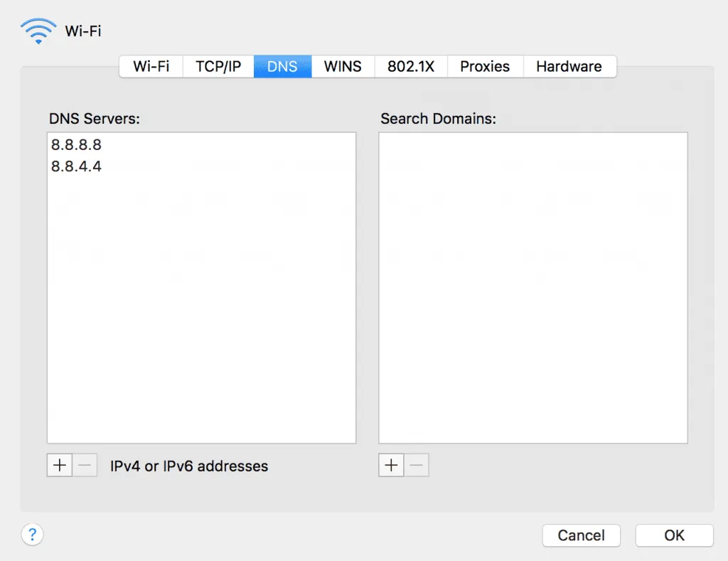Click the Wi-Fi title text
Screen dimensions: 728x561
coord(83,31)
